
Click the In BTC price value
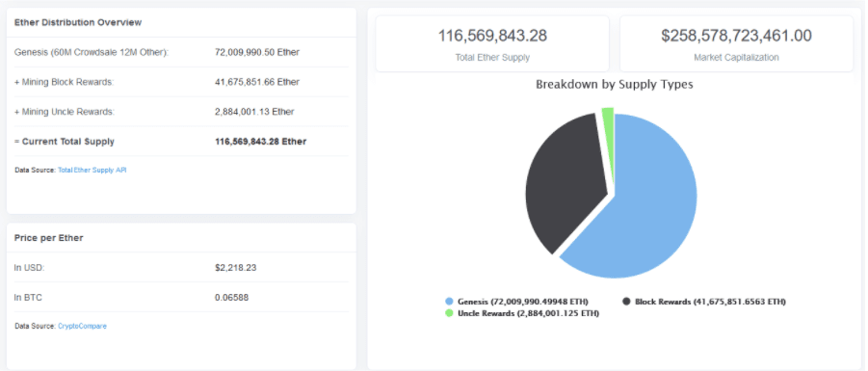[x=231, y=298]
